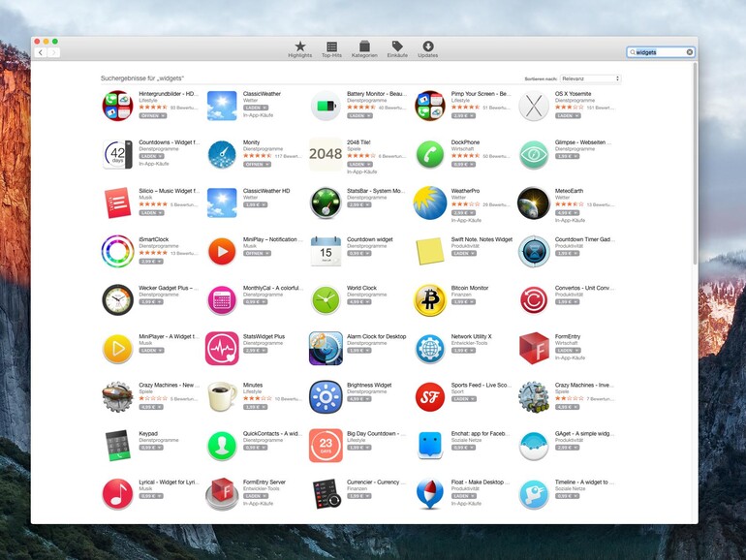Click Laden dropdown for ClassicWeather

(256, 108)
